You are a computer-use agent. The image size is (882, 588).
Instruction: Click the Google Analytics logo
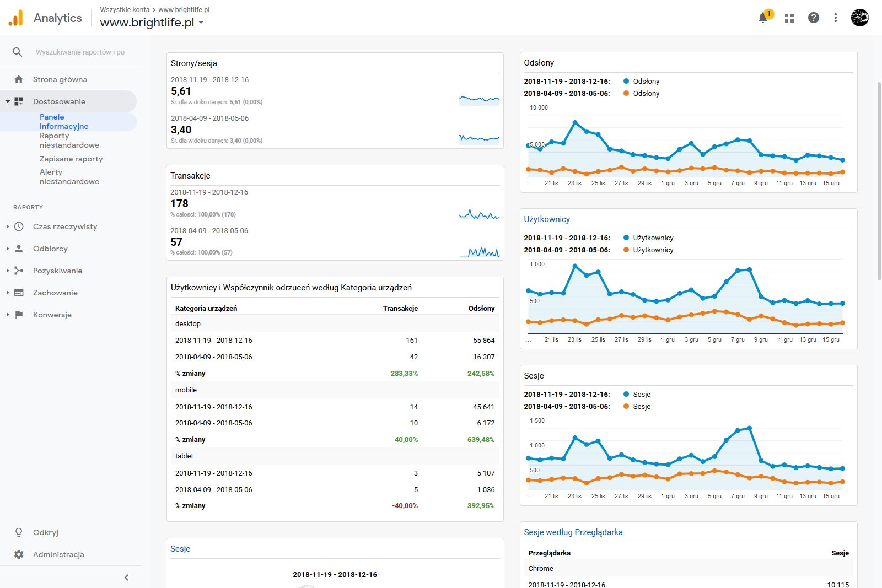[x=16, y=18]
